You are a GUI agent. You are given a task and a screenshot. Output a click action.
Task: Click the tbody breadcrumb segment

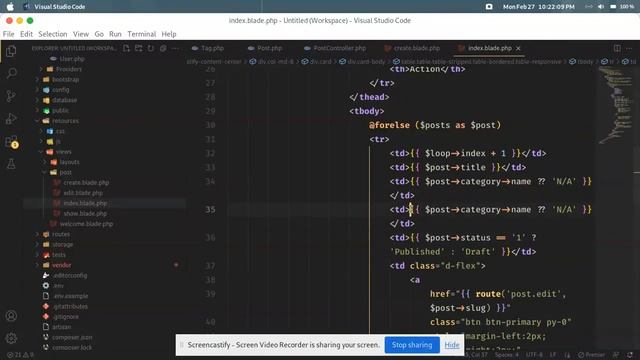(x=581, y=62)
